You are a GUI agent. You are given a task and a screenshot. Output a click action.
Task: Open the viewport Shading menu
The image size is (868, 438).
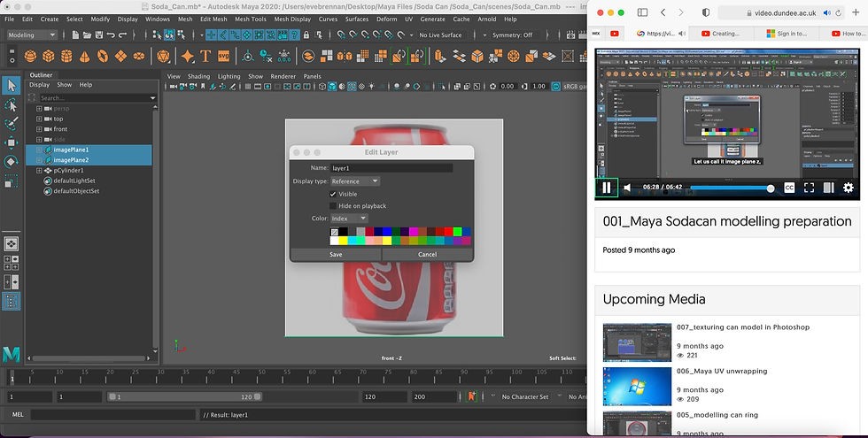[198, 76]
